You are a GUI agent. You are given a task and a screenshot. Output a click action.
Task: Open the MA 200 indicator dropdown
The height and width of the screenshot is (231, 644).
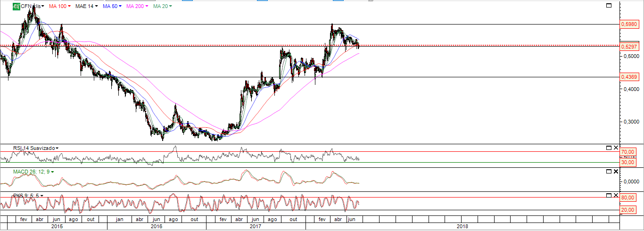coord(148,7)
